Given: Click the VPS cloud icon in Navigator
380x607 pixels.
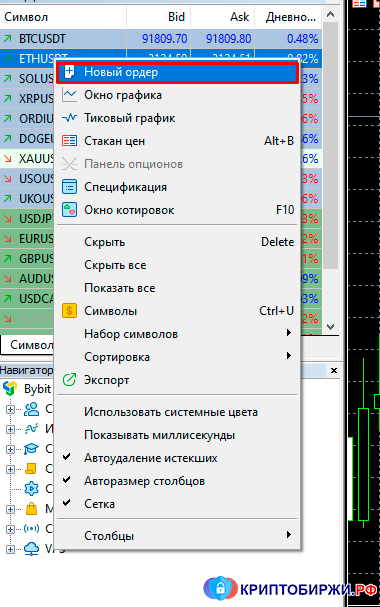Looking at the screenshot, I should (31, 549).
